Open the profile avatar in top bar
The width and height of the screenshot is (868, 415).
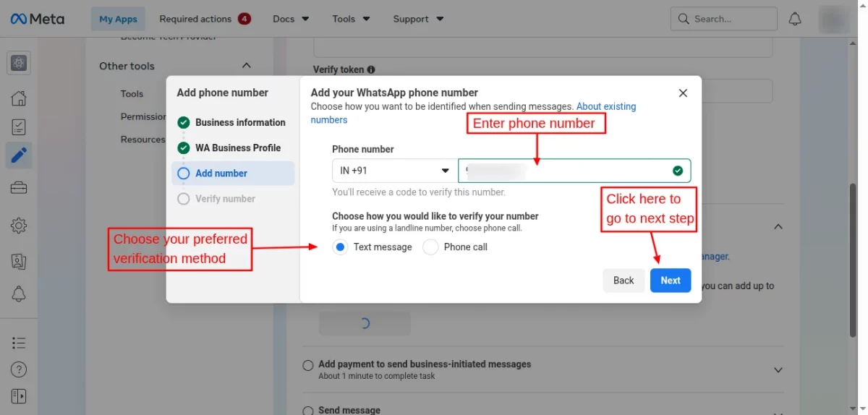[833, 19]
